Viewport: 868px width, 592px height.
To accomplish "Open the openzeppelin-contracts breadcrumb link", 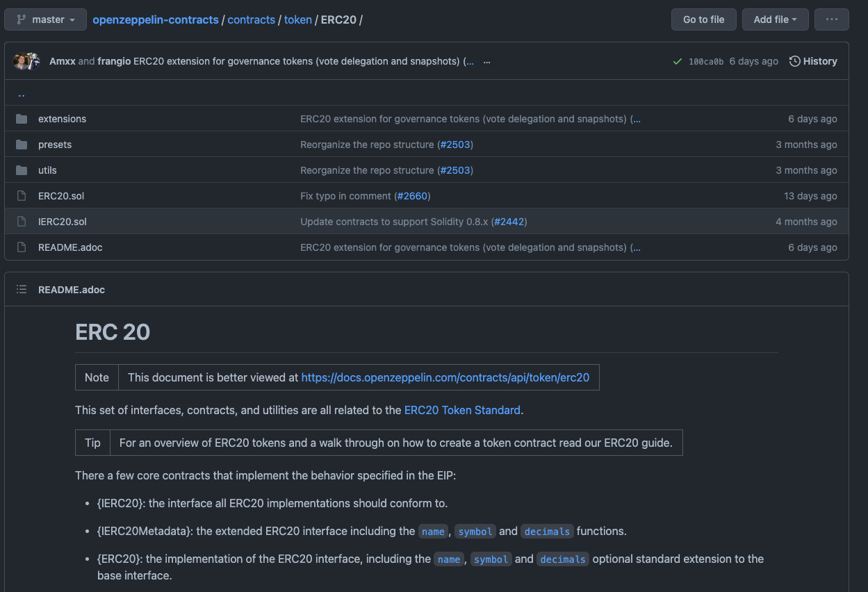I will [x=156, y=19].
